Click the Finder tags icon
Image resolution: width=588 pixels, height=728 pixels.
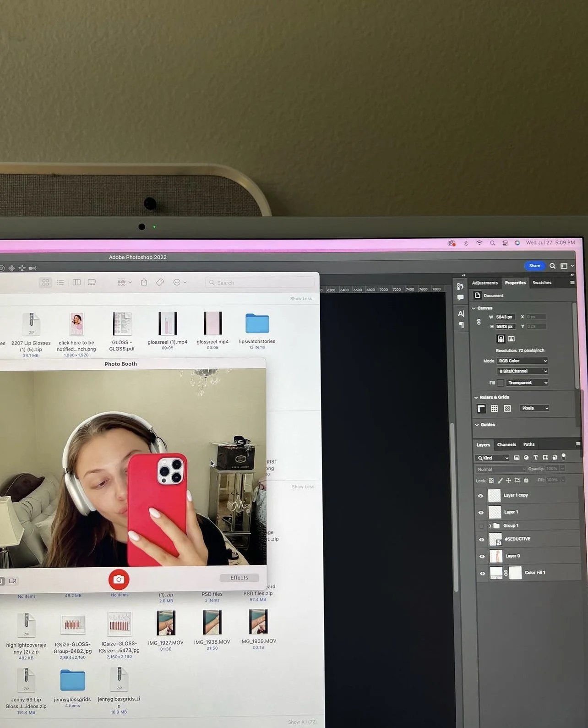(160, 282)
